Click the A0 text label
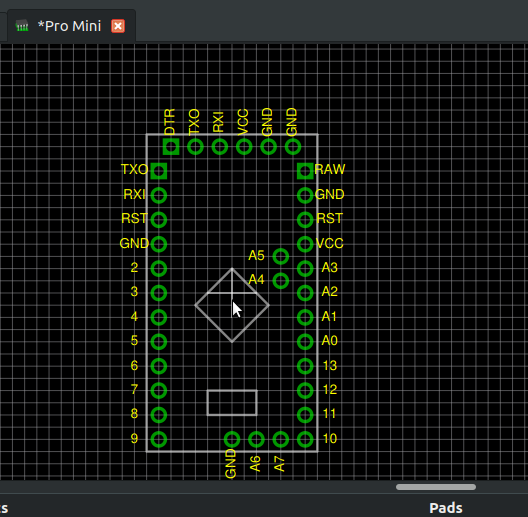Image resolution: width=528 pixels, height=517 pixels. pos(329,341)
